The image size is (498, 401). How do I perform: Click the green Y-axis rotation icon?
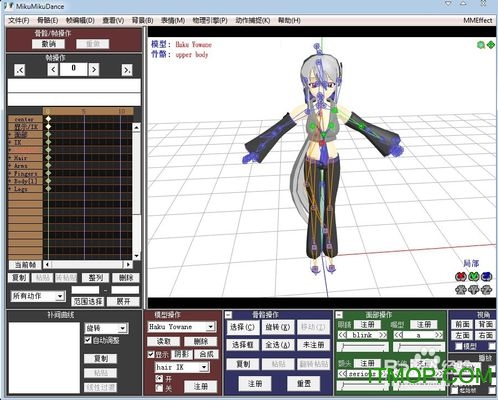point(474,276)
